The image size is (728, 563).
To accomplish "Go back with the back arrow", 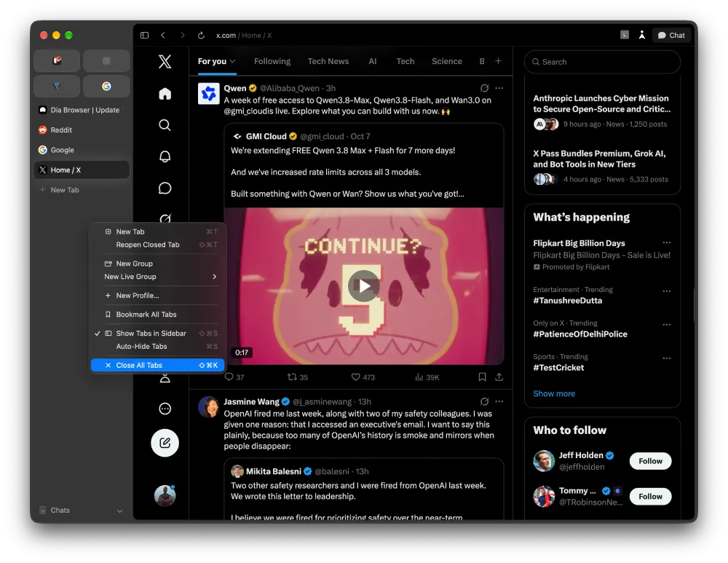I will [163, 35].
